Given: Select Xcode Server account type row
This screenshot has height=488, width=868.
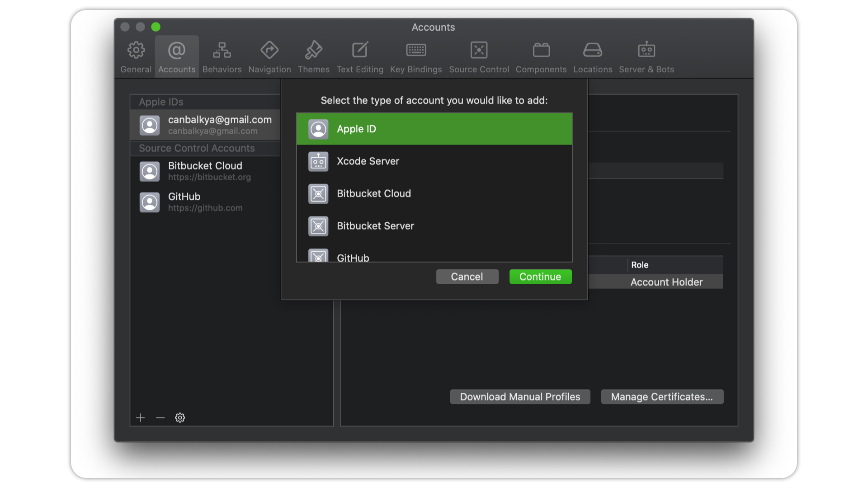Looking at the screenshot, I should (434, 161).
